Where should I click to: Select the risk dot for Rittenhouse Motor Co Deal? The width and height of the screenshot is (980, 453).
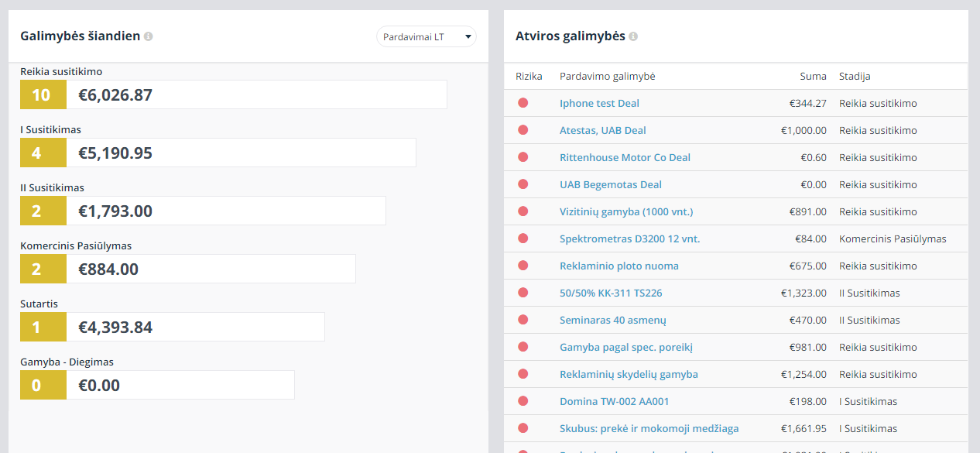coord(523,157)
